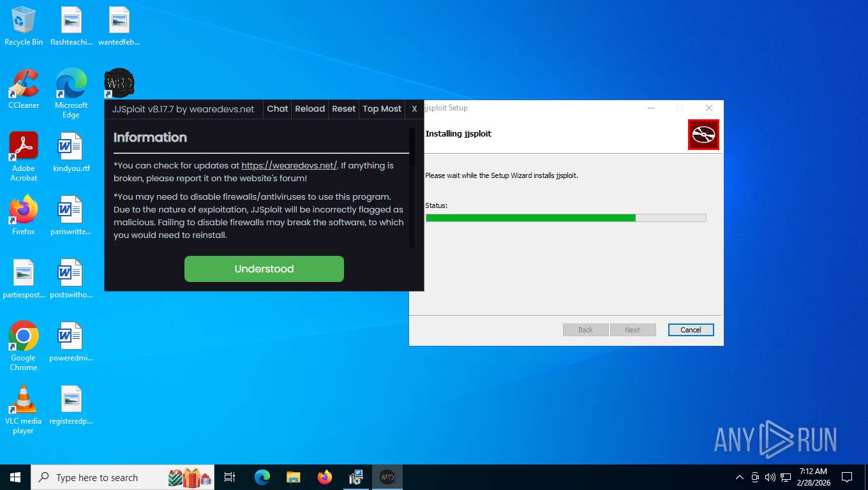
Task: Launch VLC media player shortcut
Action: [24, 409]
